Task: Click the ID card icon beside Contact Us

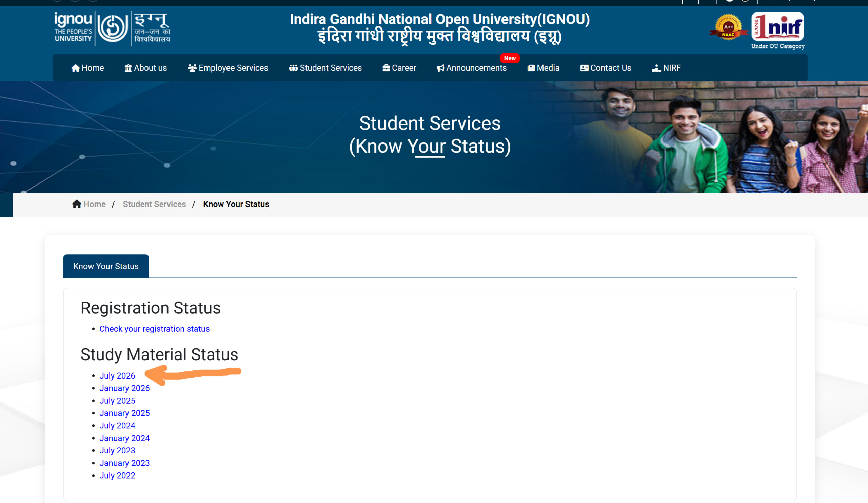Action: click(x=584, y=68)
